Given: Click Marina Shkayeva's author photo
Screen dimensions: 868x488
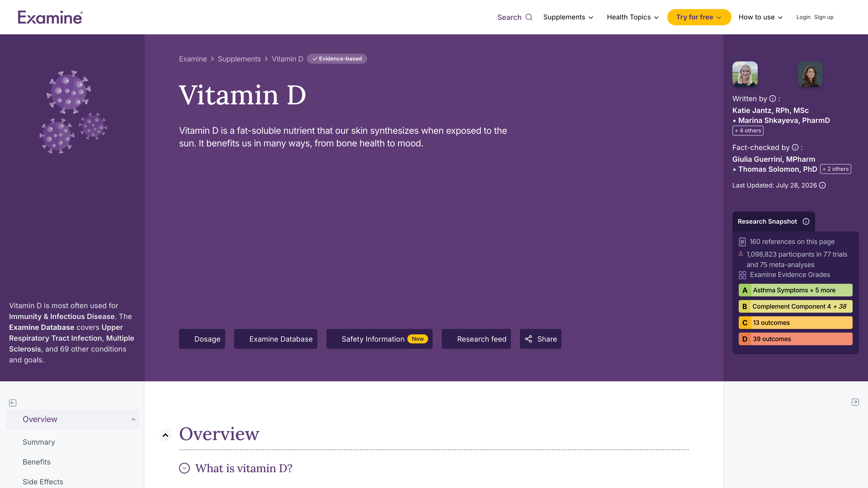Looking at the screenshot, I should pyautogui.click(x=810, y=74).
